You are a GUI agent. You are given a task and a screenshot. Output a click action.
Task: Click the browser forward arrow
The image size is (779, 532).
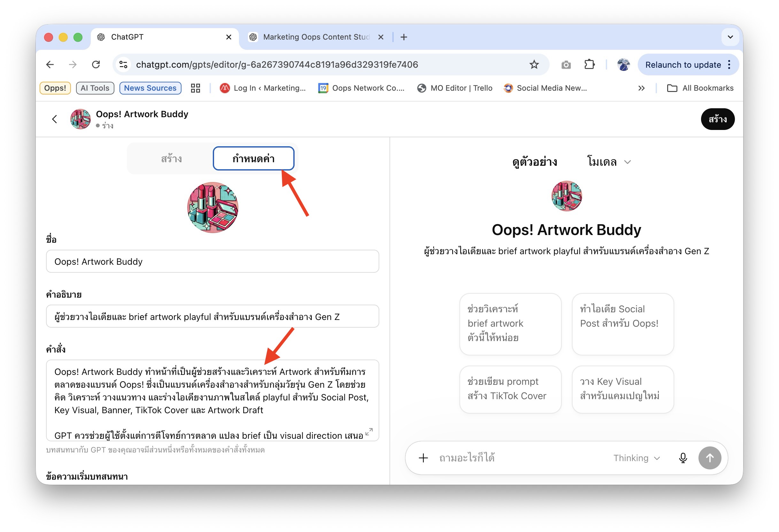pyautogui.click(x=73, y=64)
